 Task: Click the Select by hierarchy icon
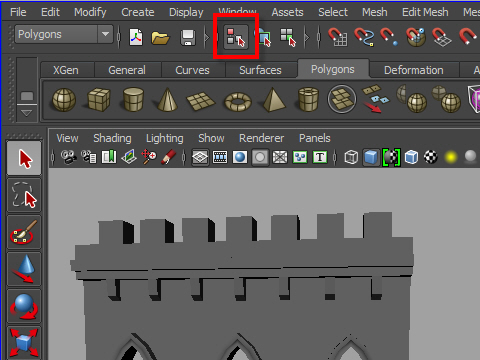tap(236, 37)
